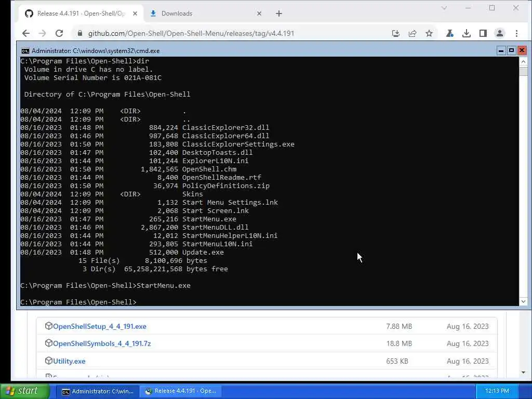
Task: Minimize the cmd.exe window
Action: coord(501,50)
